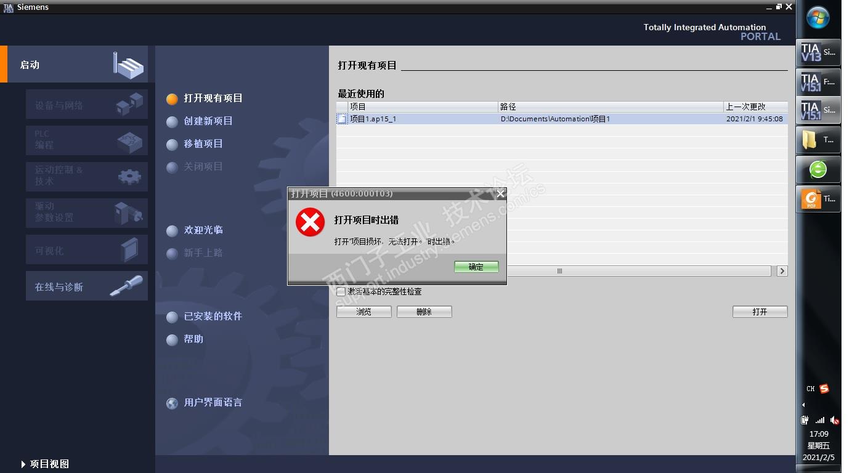
Task: Open the network signal tray icon
Action: tap(820, 420)
